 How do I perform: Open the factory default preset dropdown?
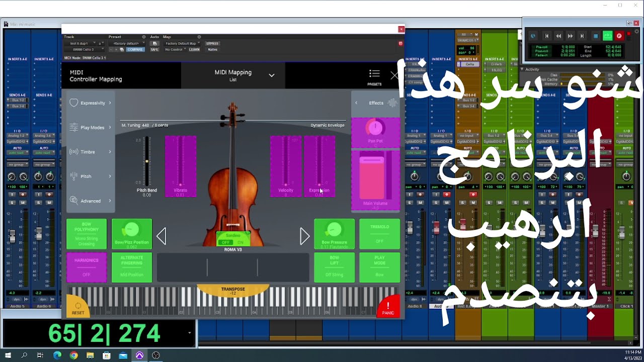[127, 43]
